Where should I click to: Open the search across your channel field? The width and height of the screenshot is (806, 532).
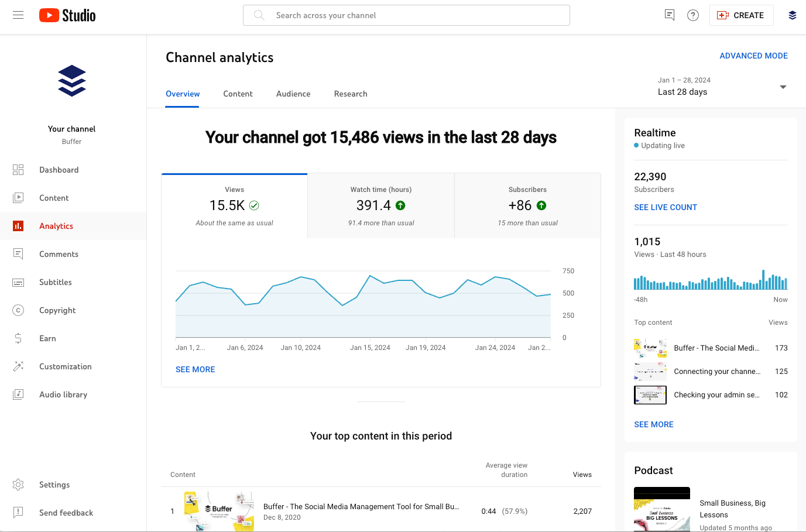tap(406, 15)
